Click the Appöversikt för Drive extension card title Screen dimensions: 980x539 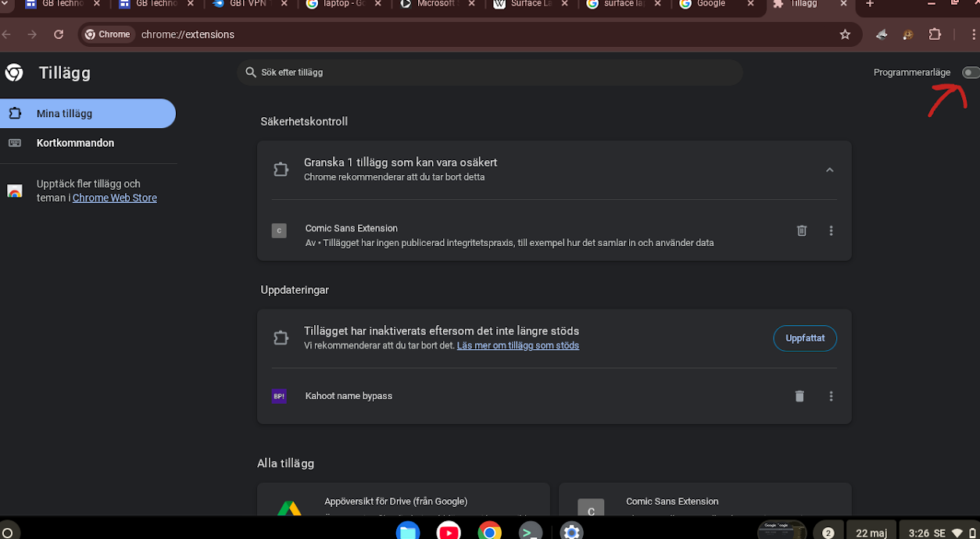[395, 502]
